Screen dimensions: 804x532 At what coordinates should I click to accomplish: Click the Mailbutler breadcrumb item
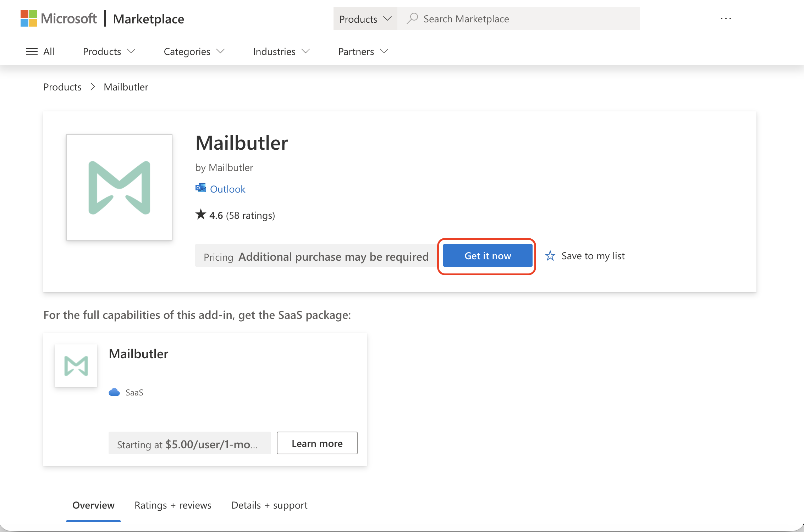[126, 87]
